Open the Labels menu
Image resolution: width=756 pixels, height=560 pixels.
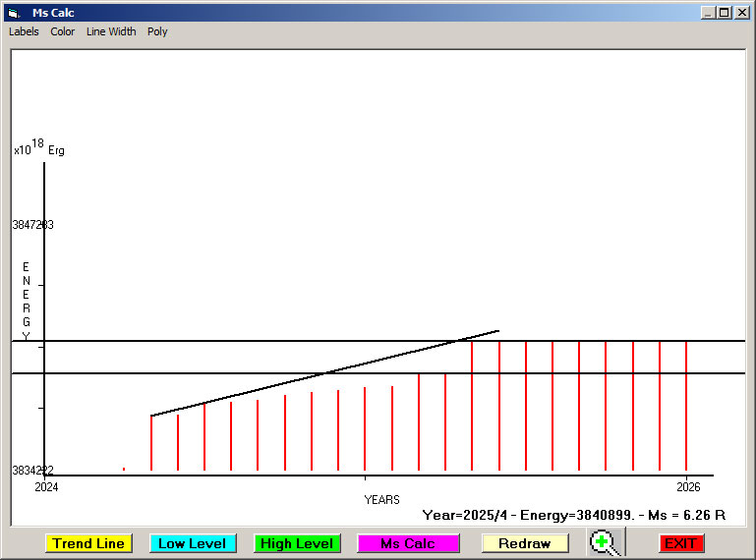pyautogui.click(x=24, y=31)
